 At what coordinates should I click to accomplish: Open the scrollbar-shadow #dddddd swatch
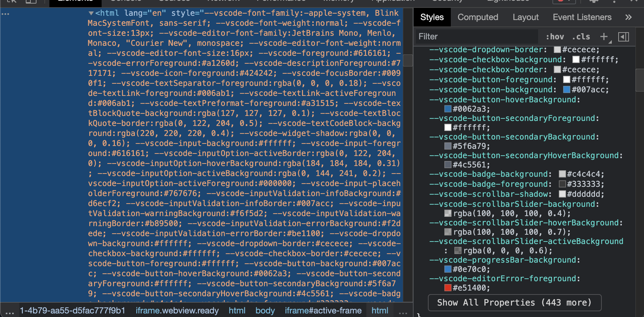[x=562, y=194]
